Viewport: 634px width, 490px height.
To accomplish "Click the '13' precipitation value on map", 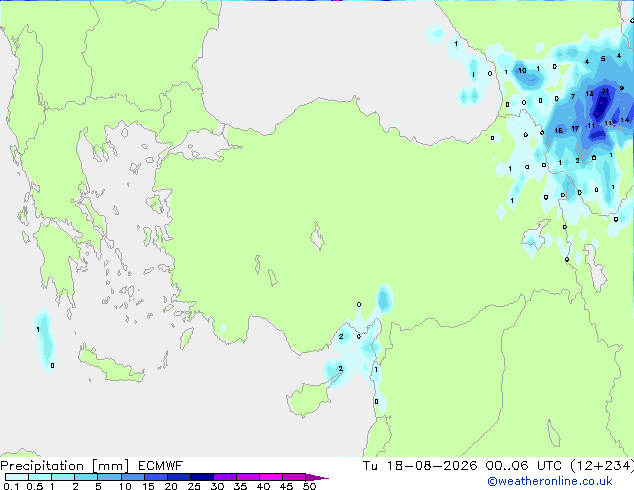I will (x=590, y=94).
